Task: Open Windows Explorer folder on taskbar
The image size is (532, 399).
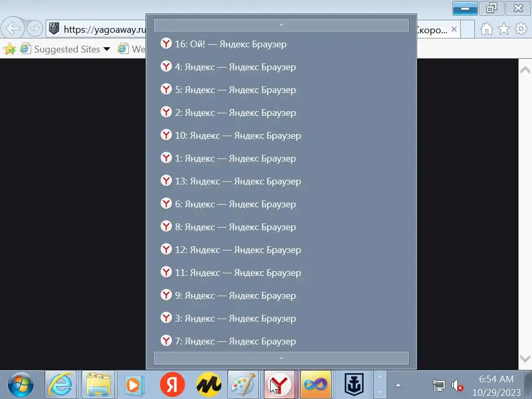Action: pos(98,385)
